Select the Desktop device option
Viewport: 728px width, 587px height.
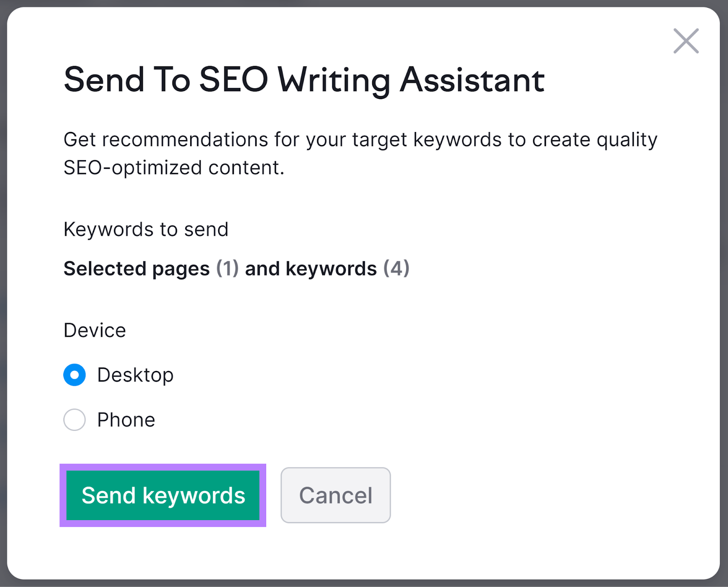click(x=74, y=375)
